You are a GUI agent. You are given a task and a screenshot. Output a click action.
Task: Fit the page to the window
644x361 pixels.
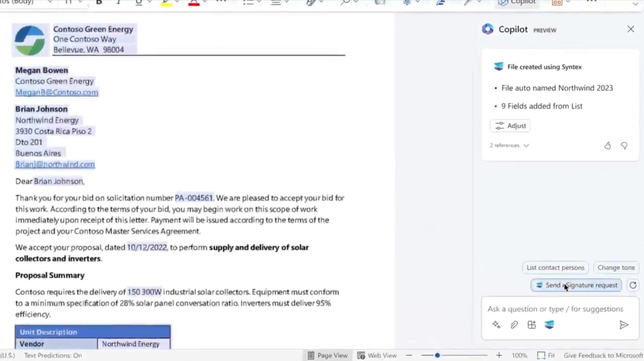click(x=546, y=355)
